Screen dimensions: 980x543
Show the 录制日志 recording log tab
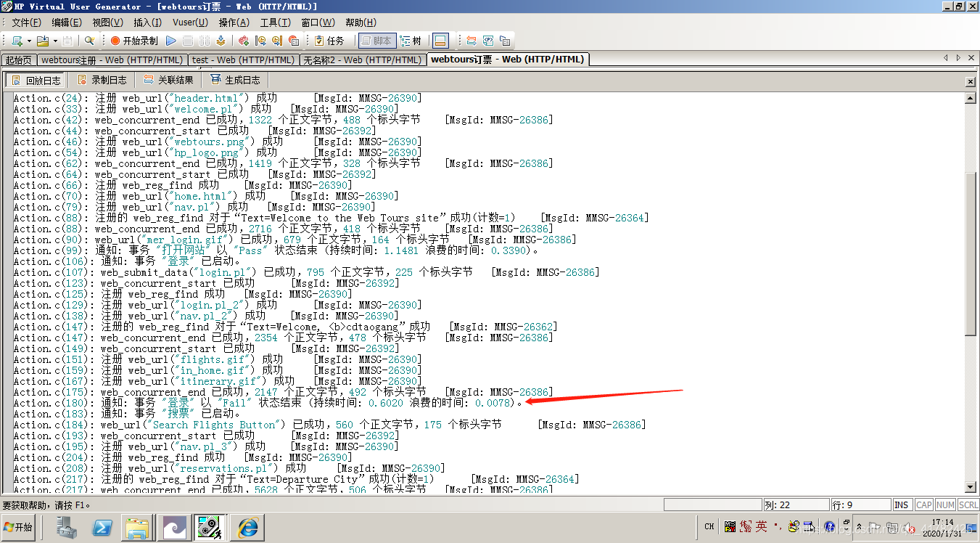click(102, 80)
